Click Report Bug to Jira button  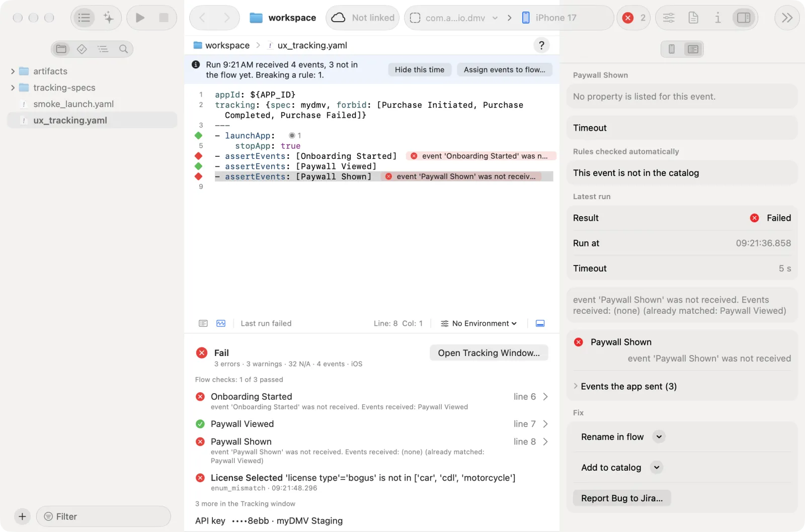(622, 498)
